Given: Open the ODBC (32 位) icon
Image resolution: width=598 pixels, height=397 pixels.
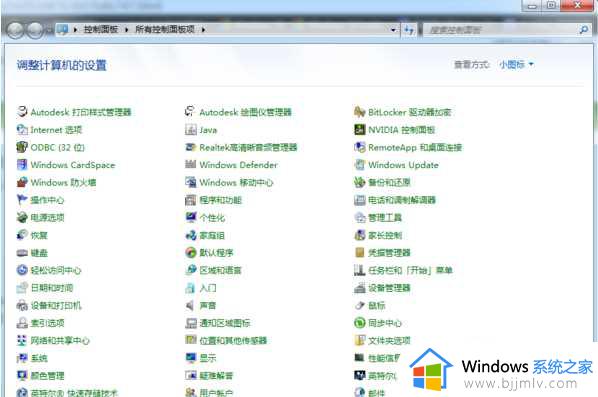Looking at the screenshot, I should (x=22, y=147).
